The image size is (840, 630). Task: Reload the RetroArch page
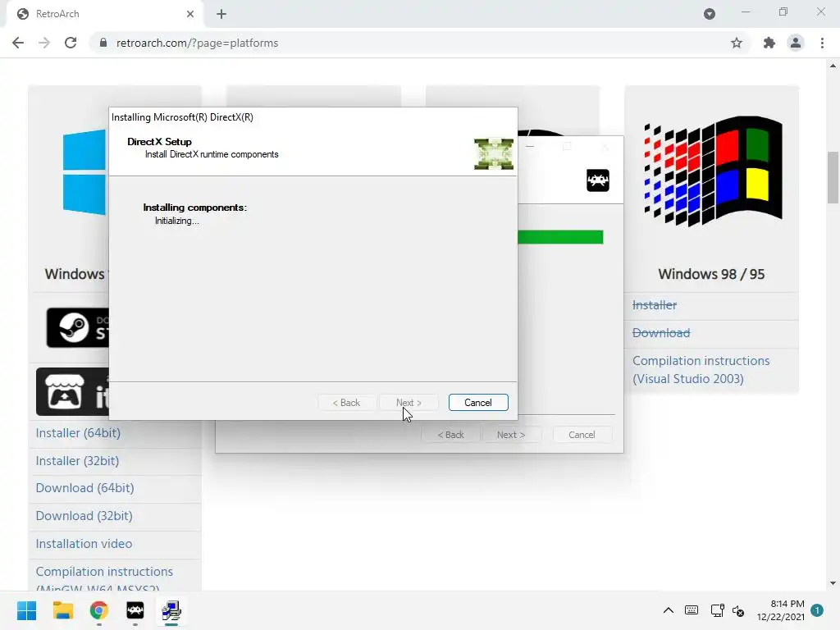(x=71, y=43)
